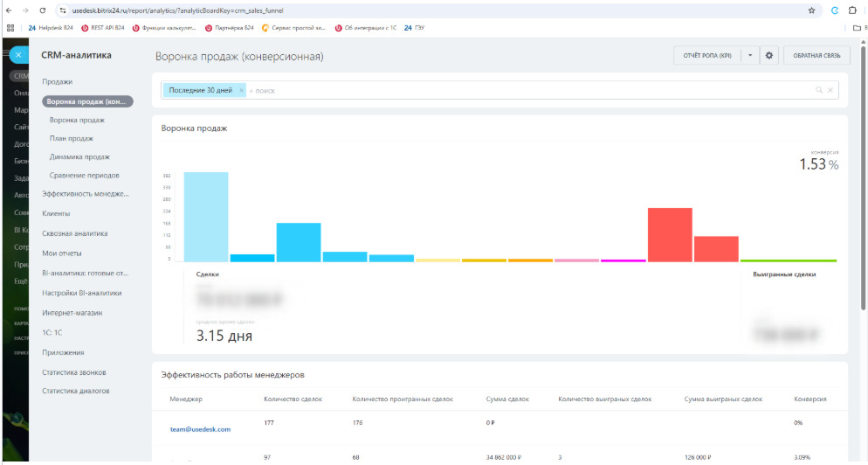Go back using browser back arrow
The width and height of the screenshot is (868, 465).
9,10
